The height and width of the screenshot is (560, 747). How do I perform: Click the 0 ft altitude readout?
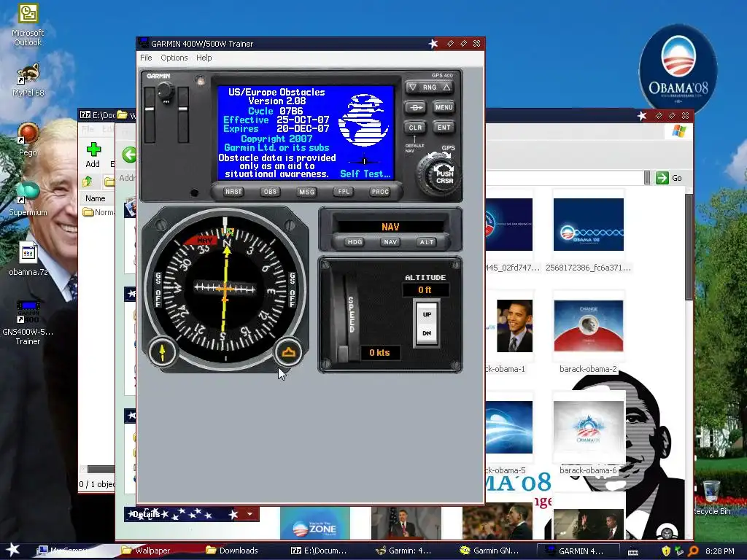(x=425, y=289)
